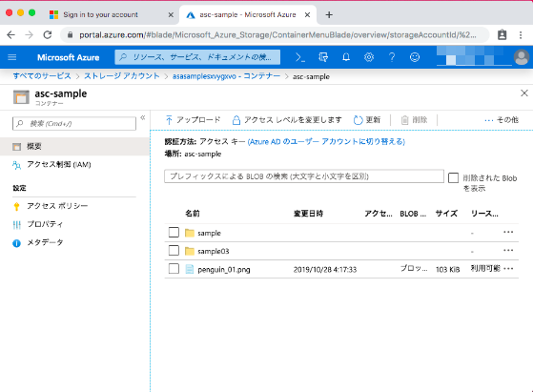
Task: Open the notifications bell
Action: point(346,57)
